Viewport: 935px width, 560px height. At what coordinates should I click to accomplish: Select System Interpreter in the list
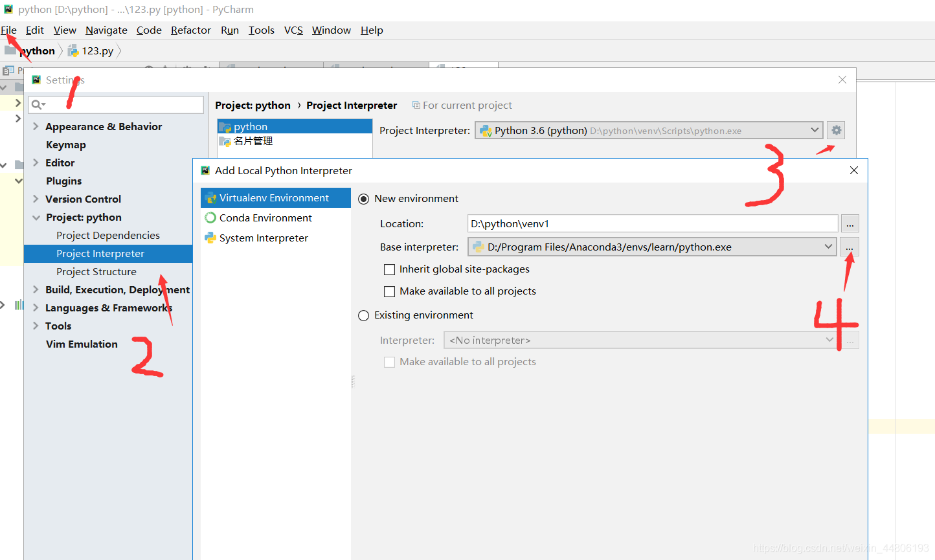pos(276,238)
